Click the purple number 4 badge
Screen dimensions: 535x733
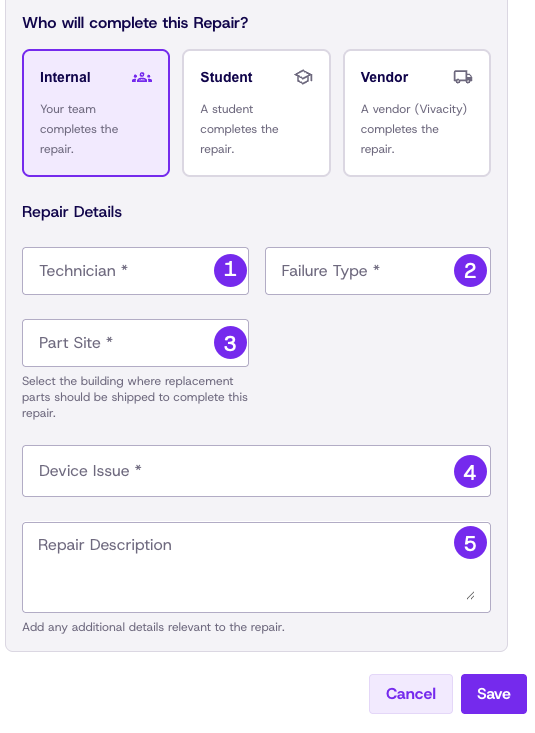click(470, 471)
